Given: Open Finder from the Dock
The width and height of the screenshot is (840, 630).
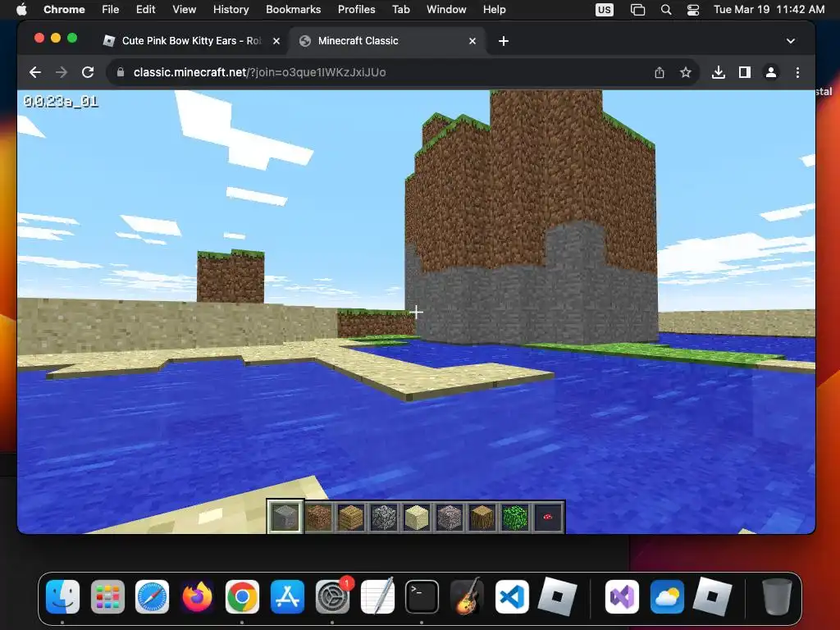Looking at the screenshot, I should click(62, 597).
